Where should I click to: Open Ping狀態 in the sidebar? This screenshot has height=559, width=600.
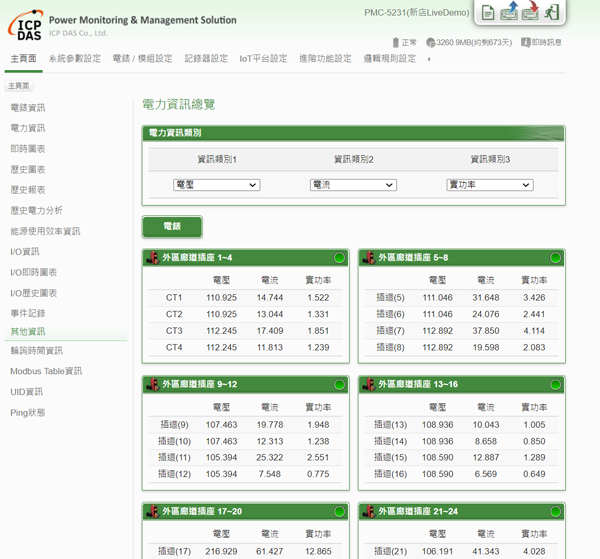pos(28,412)
